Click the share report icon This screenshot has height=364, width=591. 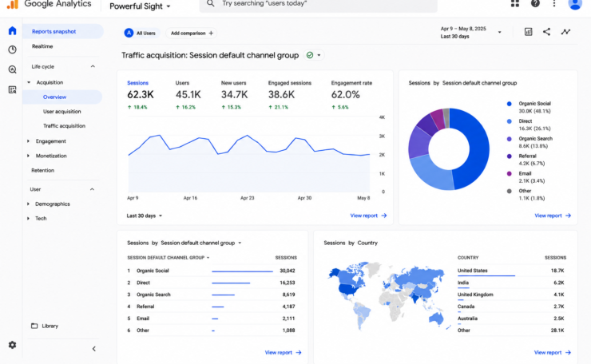[x=546, y=32]
